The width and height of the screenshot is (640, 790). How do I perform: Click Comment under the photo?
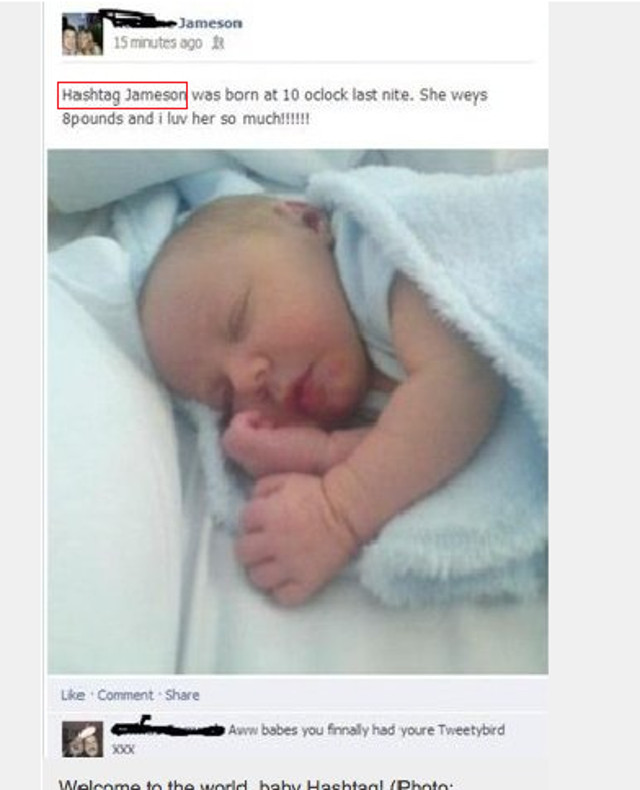tap(125, 695)
